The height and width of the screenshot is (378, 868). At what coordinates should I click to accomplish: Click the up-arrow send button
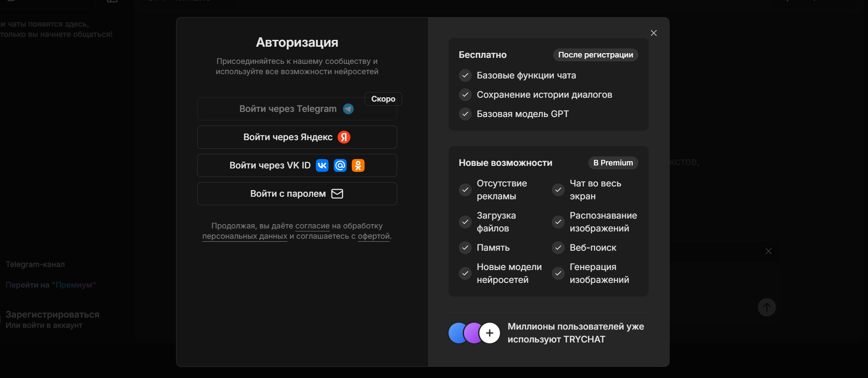[766, 307]
